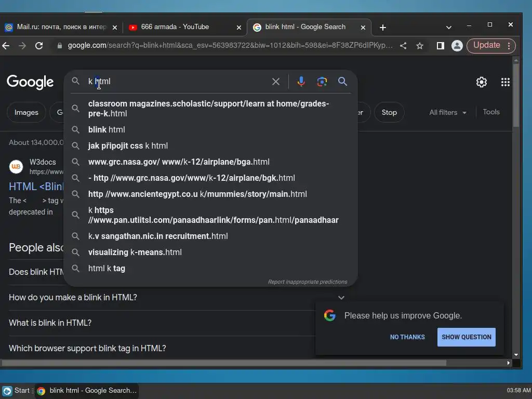Image resolution: width=532 pixels, height=399 pixels.
Task: Expand 'How do you make a blink in HTML?'
Action: 177,298
